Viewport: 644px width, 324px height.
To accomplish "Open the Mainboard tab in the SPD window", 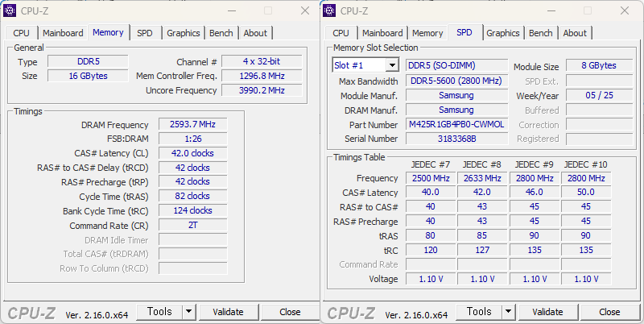I will 382,33.
